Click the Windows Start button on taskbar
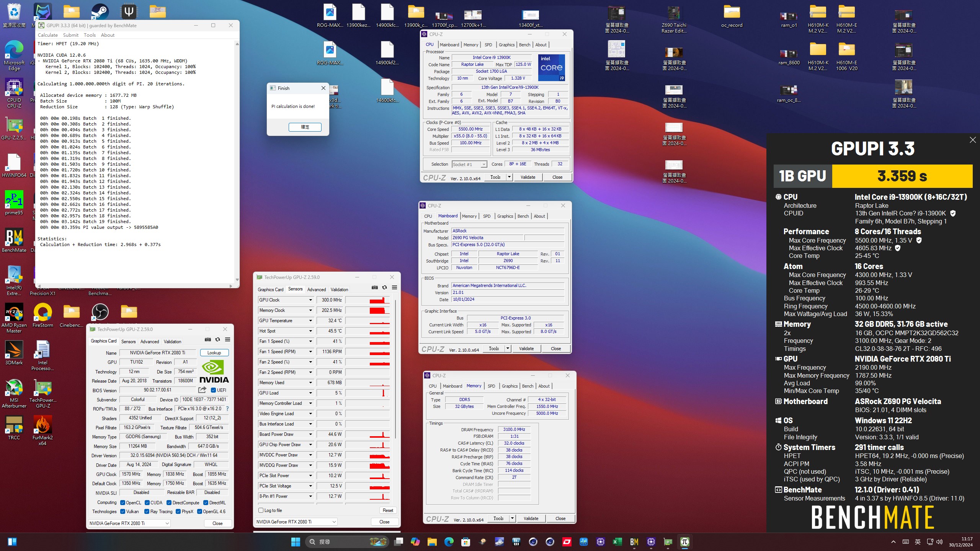The width and height of the screenshot is (980, 551). click(296, 541)
